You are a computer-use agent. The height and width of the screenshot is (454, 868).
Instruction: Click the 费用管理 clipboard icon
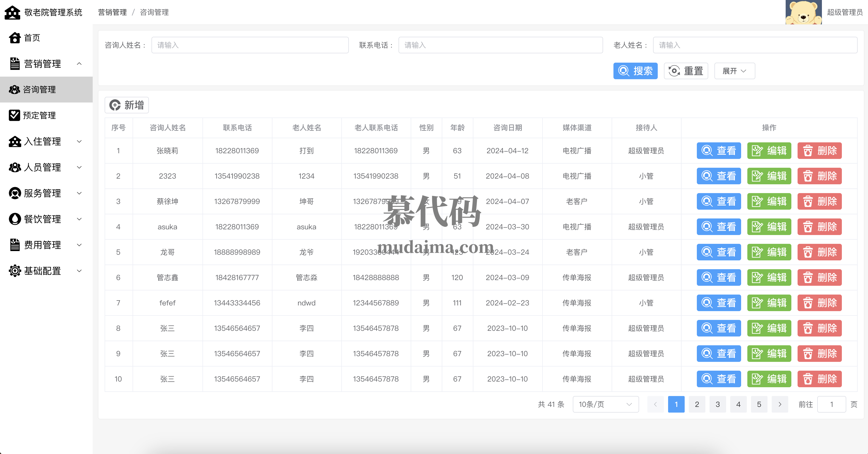click(15, 245)
